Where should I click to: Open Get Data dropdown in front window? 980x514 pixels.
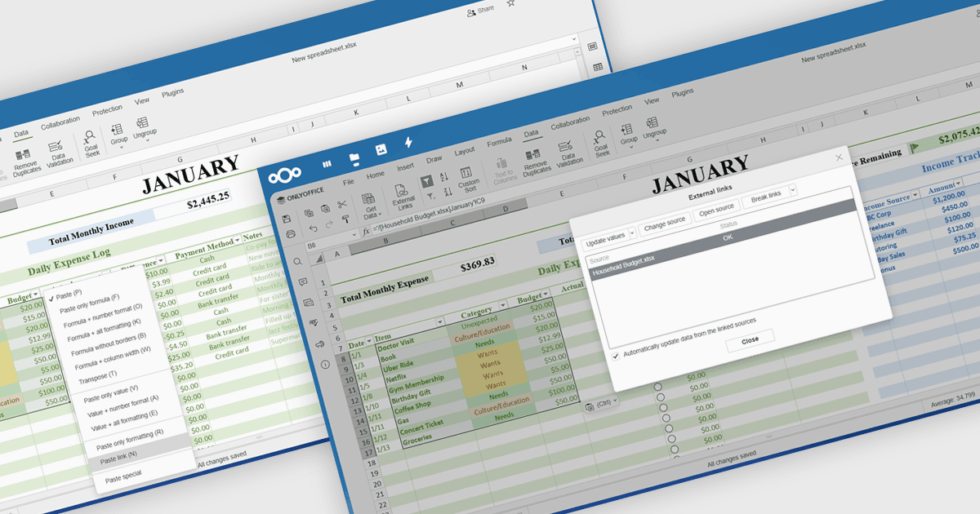370,206
